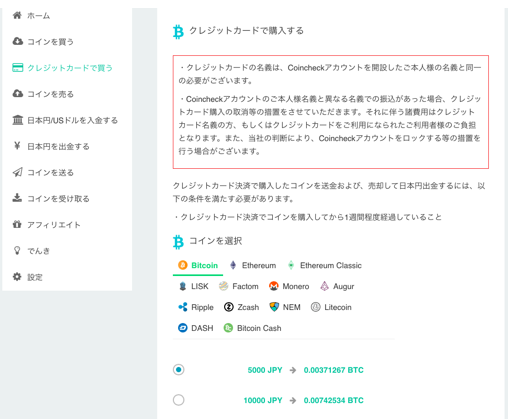Image resolution: width=508 pixels, height=420 pixels.
Task: Click the 5000 JPY amount text
Action: (265, 370)
